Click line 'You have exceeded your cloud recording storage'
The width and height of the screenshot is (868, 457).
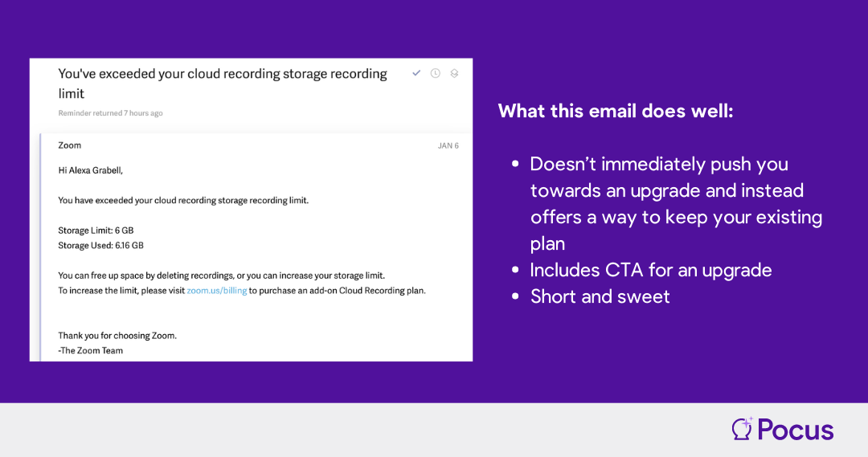(x=183, y=200)
